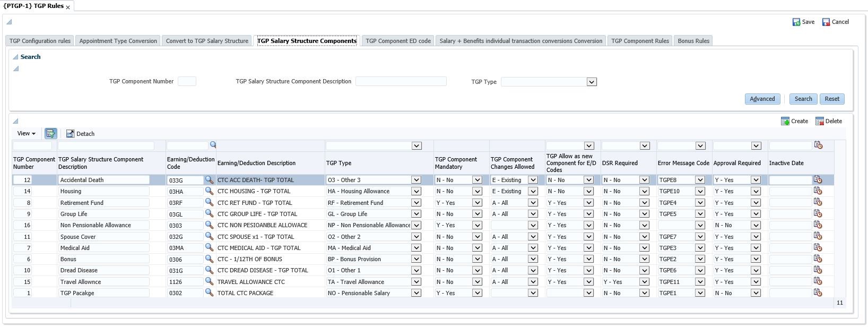
Task: Click the Delete record icon
Action: [x=820, y=122]
